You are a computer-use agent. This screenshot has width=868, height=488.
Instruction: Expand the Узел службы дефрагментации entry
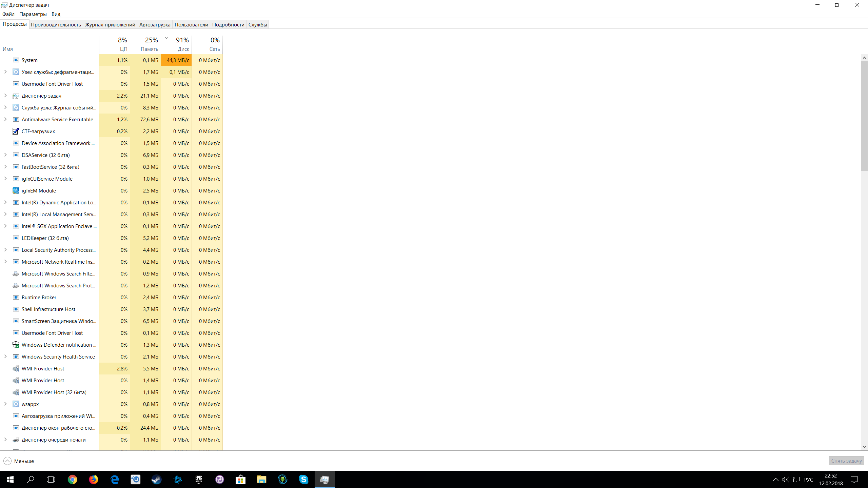coord(6,72)
